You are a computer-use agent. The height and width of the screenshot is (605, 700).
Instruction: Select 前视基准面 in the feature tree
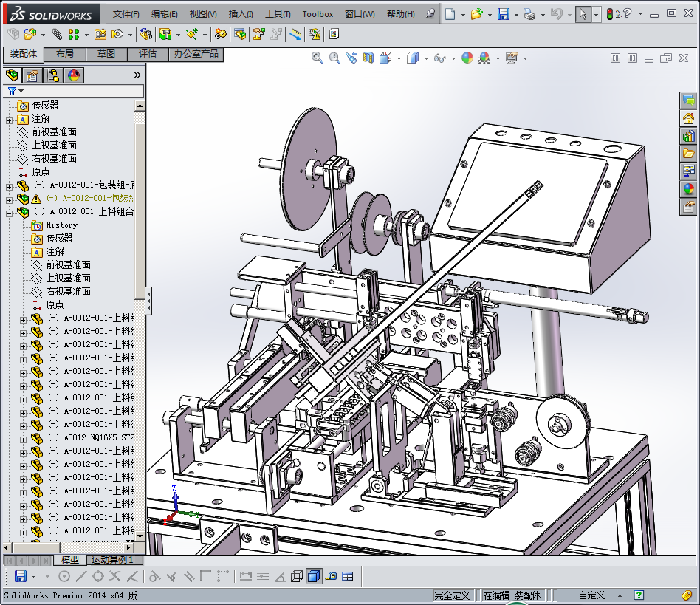54,132
